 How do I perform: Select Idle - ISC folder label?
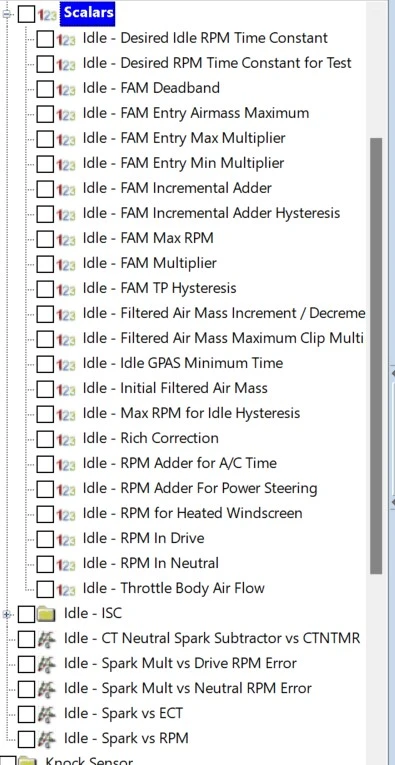(93, 613)
